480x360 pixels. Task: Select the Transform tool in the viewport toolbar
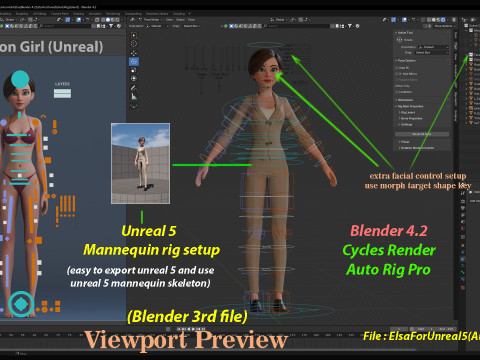pyautogui.click(x=134, y=78)
